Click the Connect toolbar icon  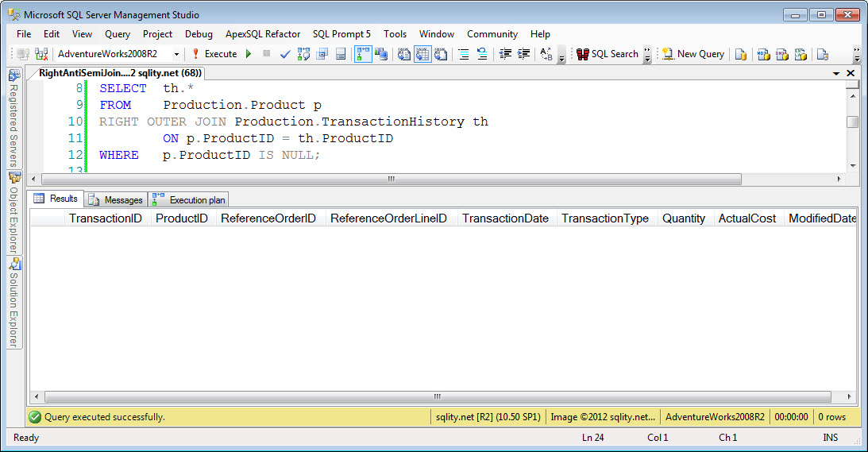tap(23, 54)
